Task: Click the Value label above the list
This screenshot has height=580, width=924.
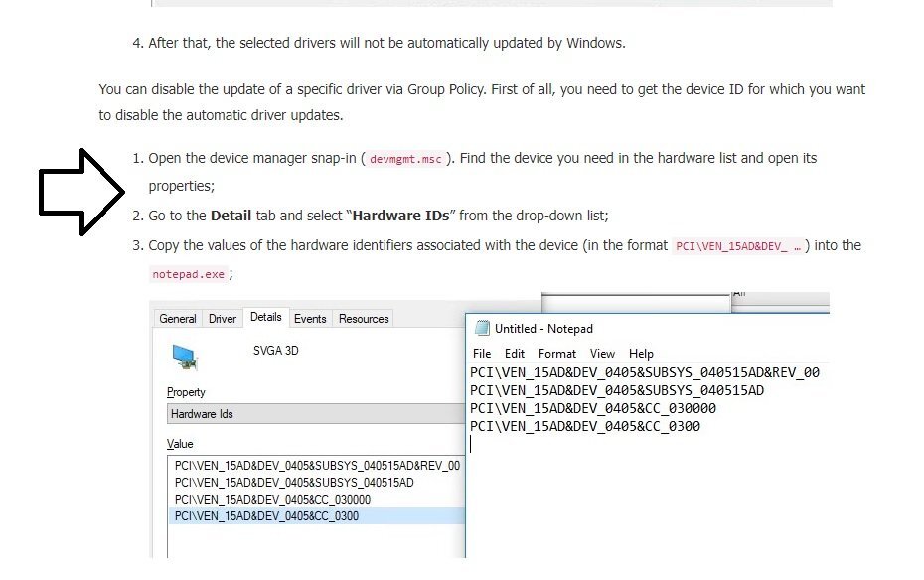Action: coord(180,444)
